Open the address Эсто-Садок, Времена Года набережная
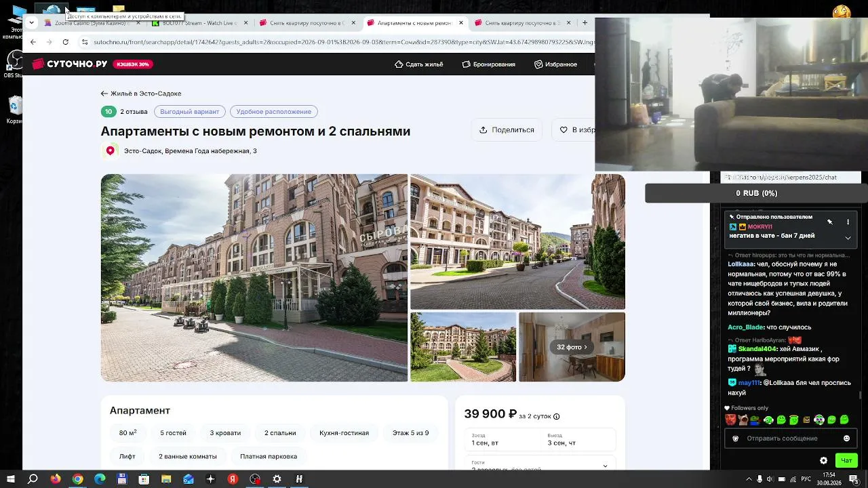 tap(191, 151)
